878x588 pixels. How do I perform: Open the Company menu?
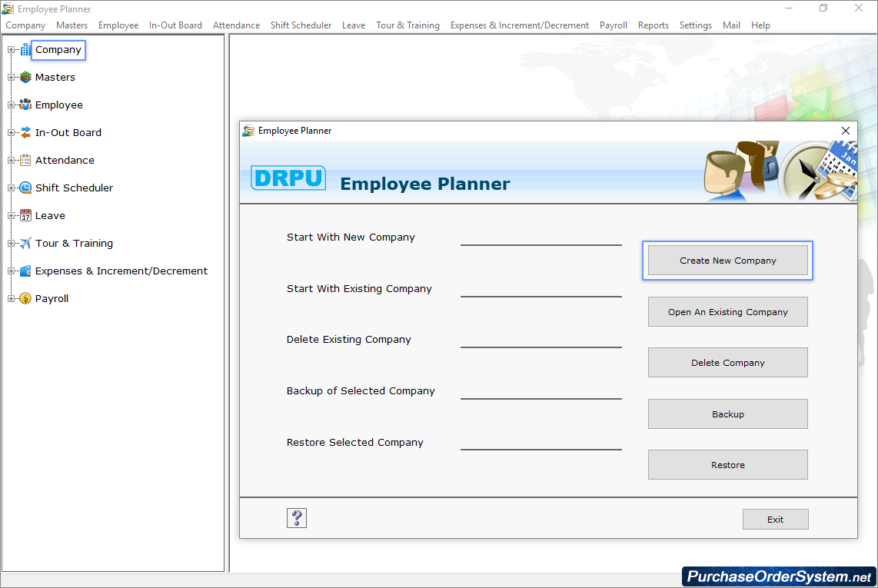click(x=25, y=25)
